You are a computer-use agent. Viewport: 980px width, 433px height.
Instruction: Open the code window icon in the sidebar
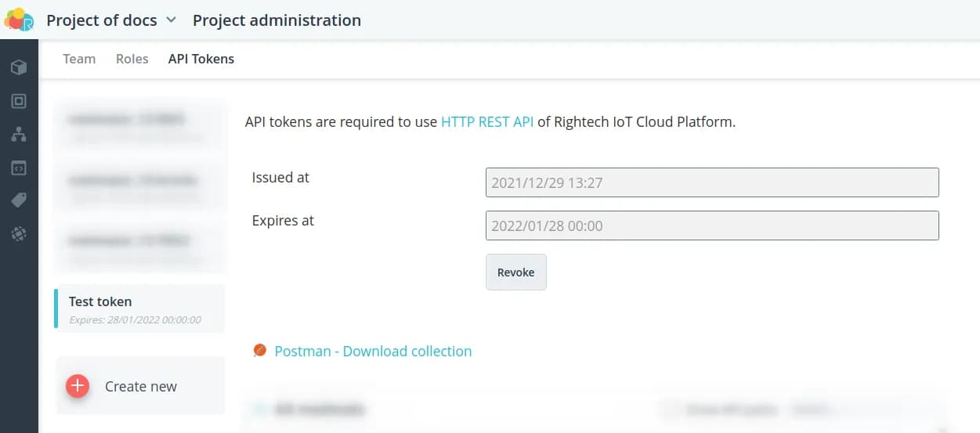(19, 168)
